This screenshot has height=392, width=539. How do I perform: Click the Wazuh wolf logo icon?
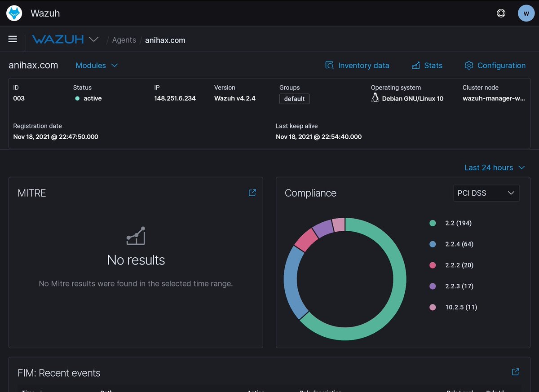14,13
